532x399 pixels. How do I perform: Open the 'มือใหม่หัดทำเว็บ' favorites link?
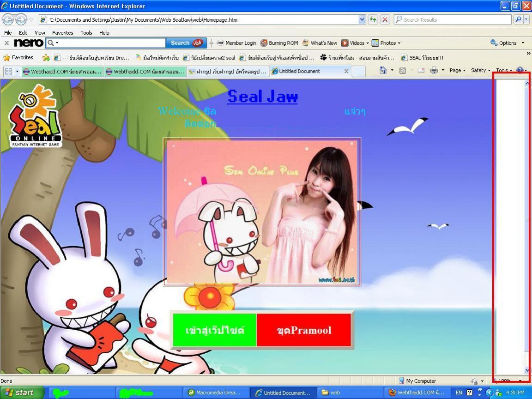157,57
